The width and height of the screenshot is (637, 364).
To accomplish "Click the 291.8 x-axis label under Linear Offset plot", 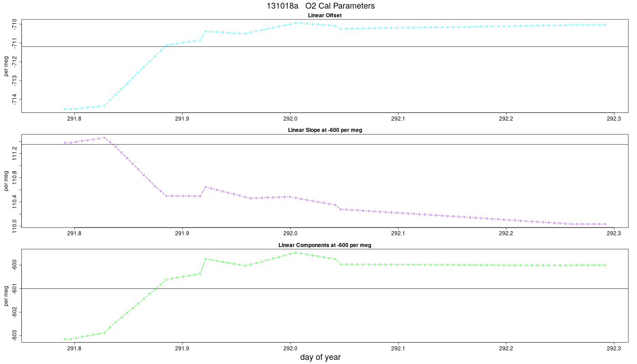I will (74, 119).
